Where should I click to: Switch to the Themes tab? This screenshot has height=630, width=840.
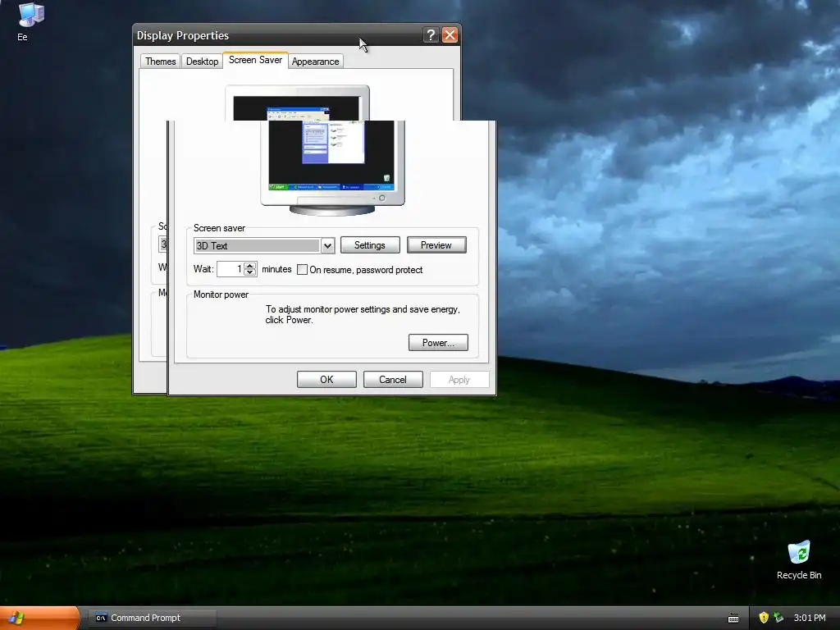click(x=160, y=62)
